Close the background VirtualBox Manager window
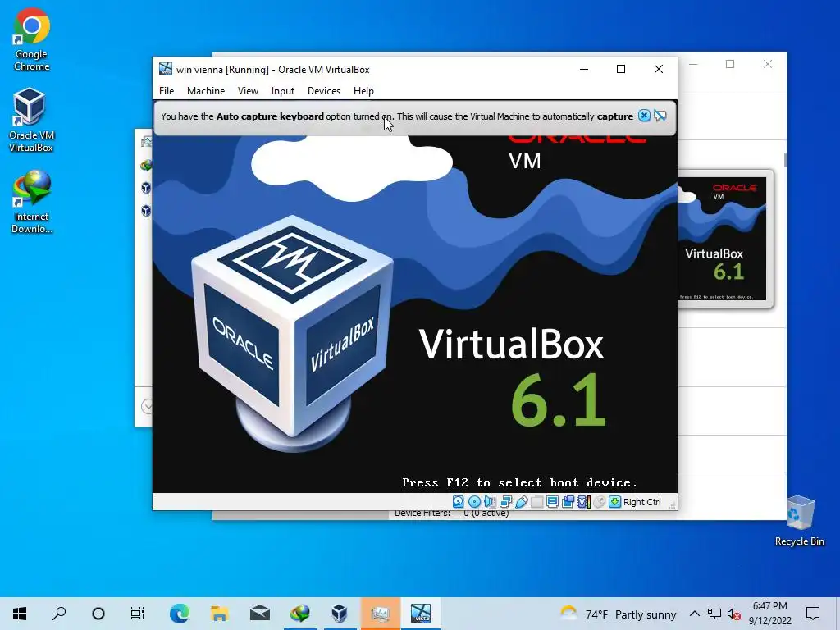Screen dimensions: 840x630 768,64
